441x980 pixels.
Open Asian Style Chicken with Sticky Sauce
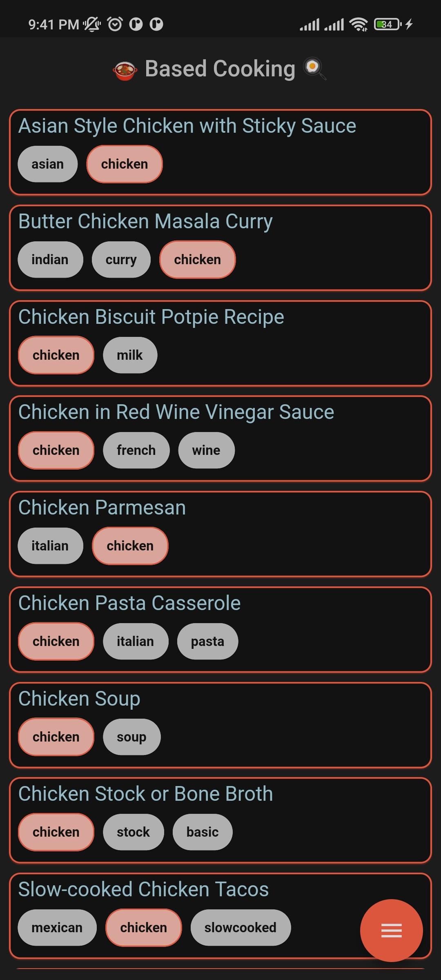click(x=187, y=126)
